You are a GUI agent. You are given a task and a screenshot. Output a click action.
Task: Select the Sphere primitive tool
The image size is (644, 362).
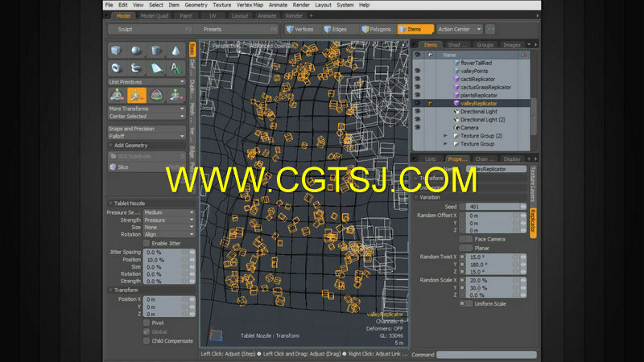(x=136, y=51)
